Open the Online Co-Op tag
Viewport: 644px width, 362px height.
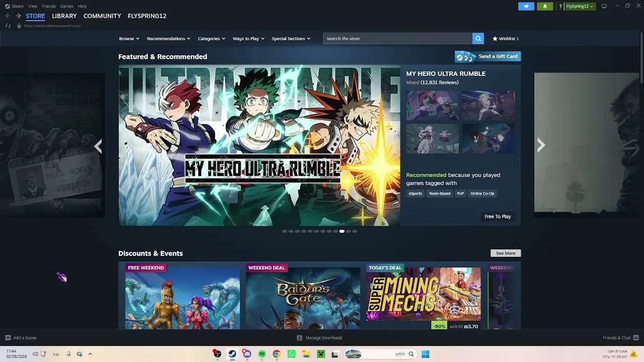point(482,194)
